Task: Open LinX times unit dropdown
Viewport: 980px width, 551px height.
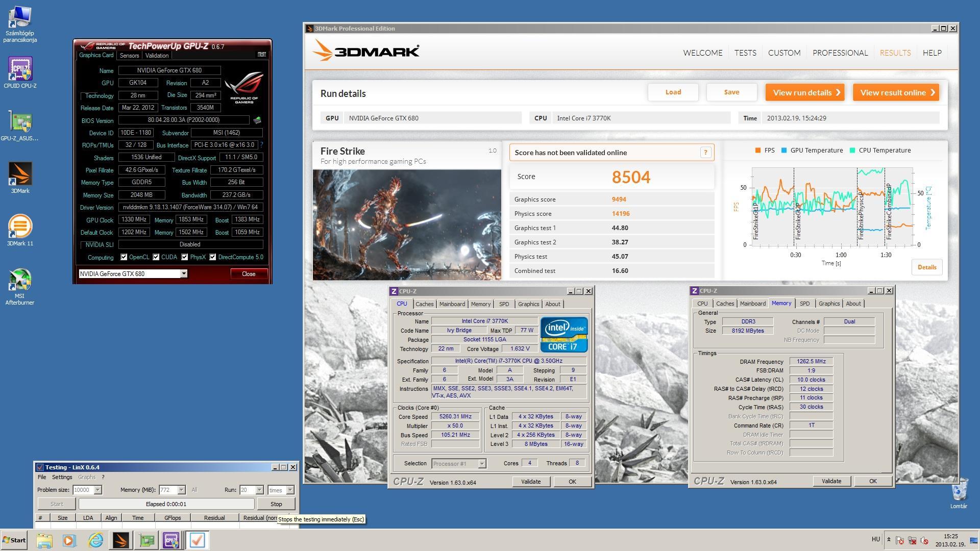Action: (290, 490)
